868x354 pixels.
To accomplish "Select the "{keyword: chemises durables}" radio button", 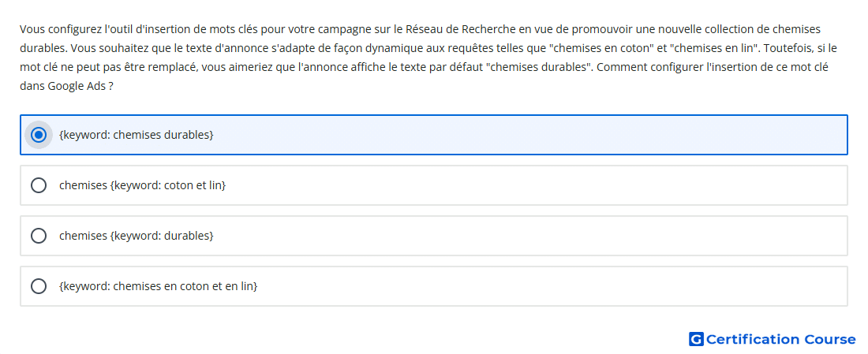I will click(39, 135).
